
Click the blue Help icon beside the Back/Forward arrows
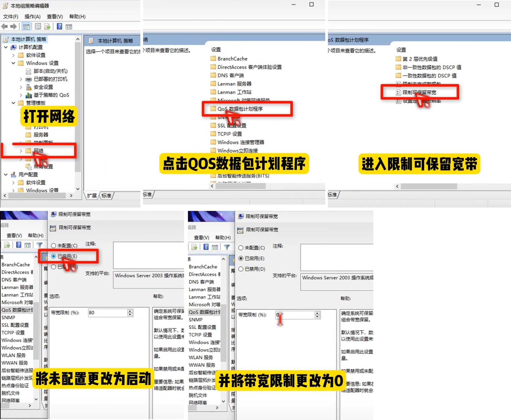(x=59, y=27)
